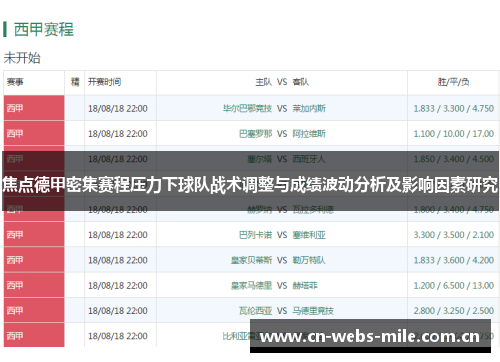
Task: Click the 西甲 cell in the 瓦伦西亚 row
Action: pyautogui.click(x=34, y=311)
